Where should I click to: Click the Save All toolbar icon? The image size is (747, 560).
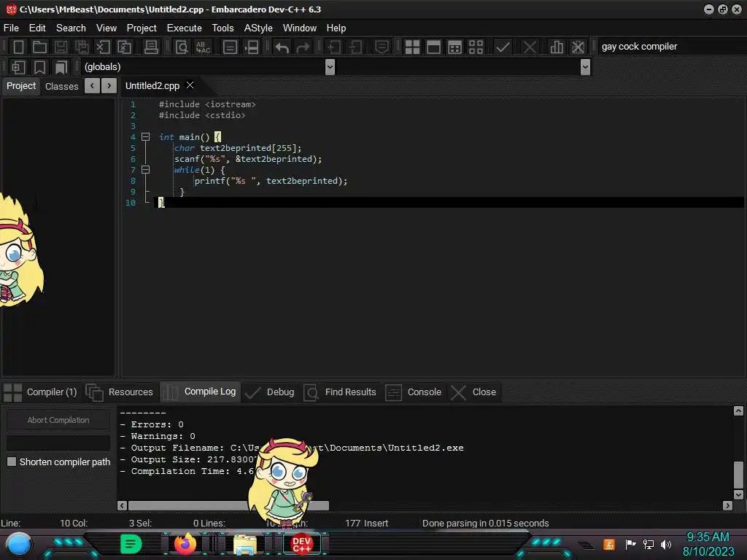pyautogui.click(x=82, y=47)
